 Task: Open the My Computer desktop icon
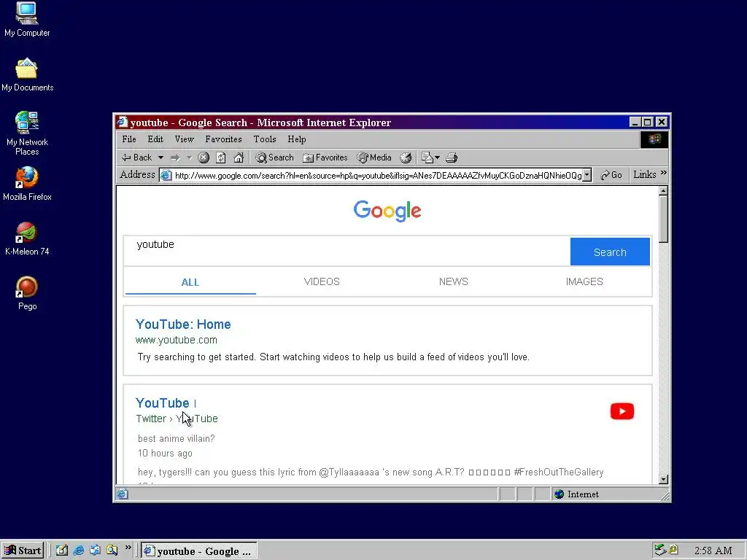tap(27, 19)
